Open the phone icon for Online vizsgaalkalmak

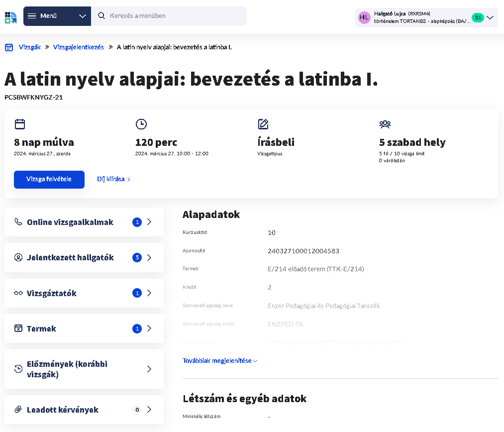(17, 222)
